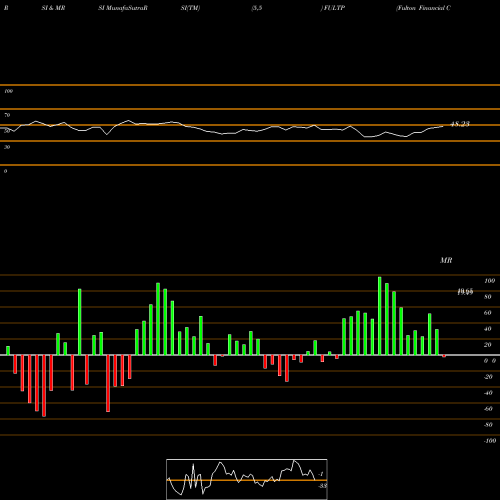This screenshot has width=500, height=500.
Task: Click the '(5,5' parameter text
Action: pyautogui.click(x=257, y=8)
